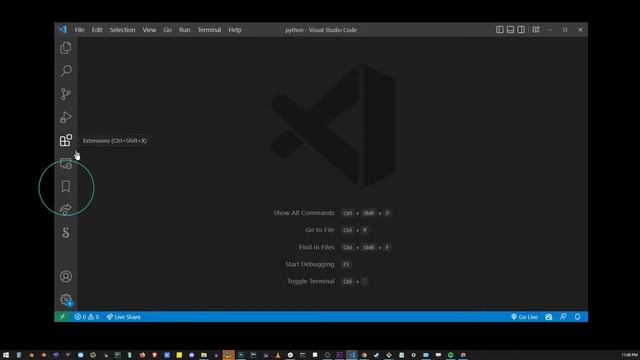Screen dimensions: 640x360
Task: Open the Remote Explorer view
Action: tap(66, 164)
